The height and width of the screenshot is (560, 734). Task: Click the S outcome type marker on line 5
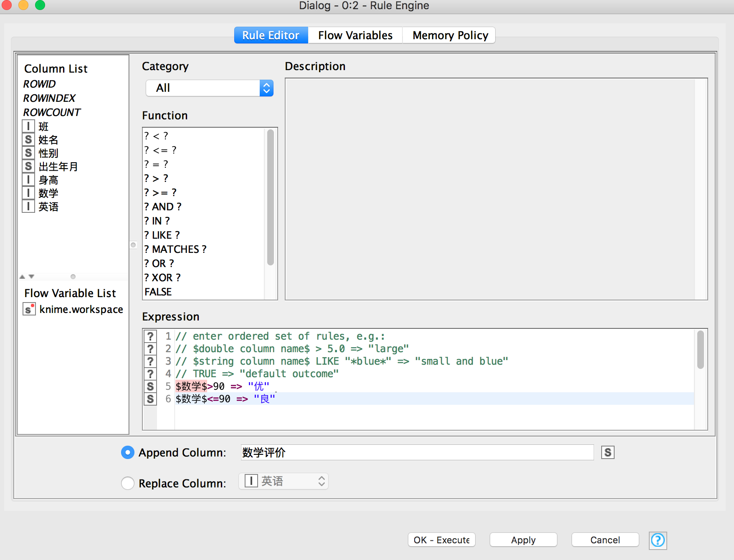[150, 386]
